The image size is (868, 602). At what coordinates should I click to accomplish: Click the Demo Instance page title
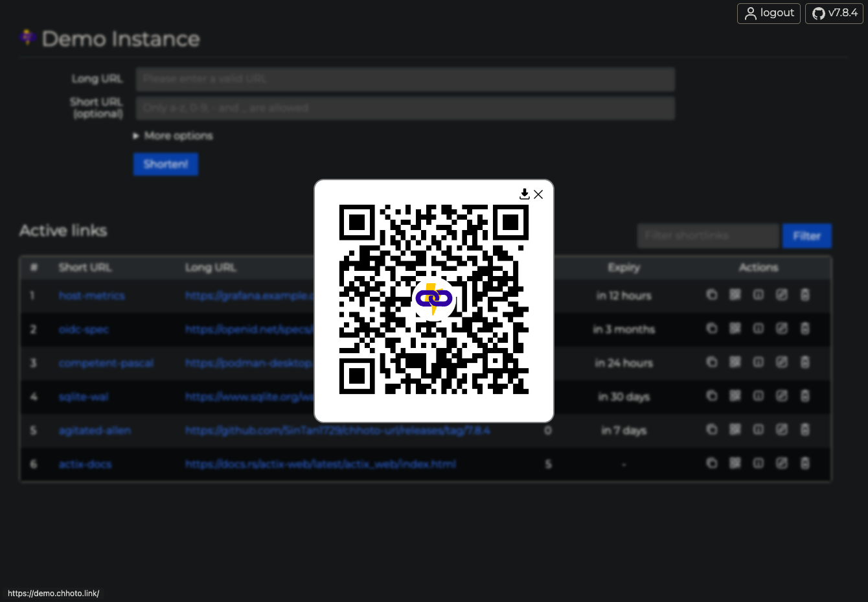click(x=120, y=39)
